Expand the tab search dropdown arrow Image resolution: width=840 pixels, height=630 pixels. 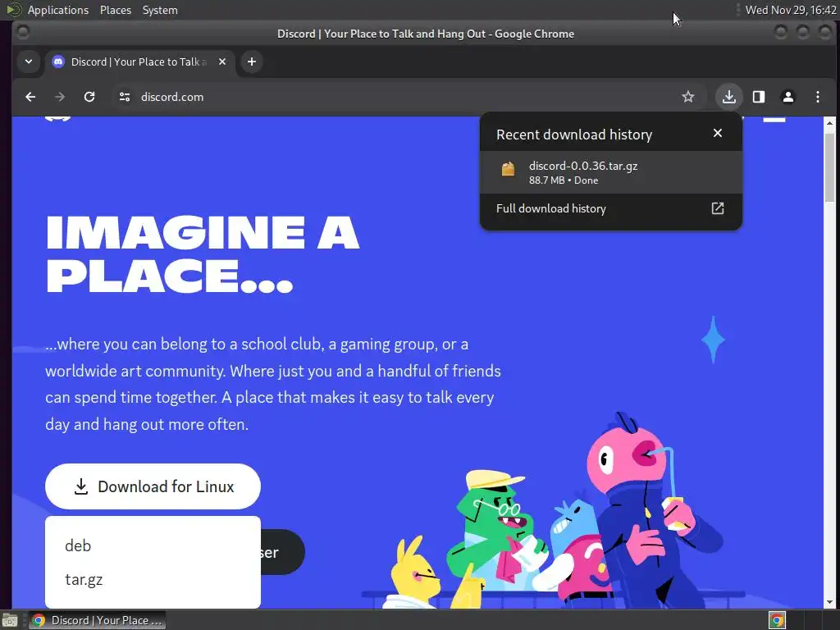point(29,62)
